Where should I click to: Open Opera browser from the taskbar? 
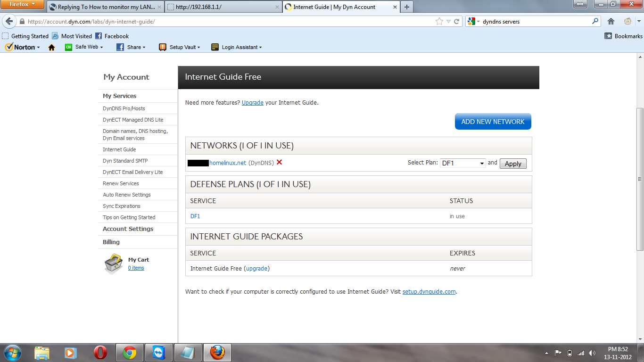click(100, 353)
